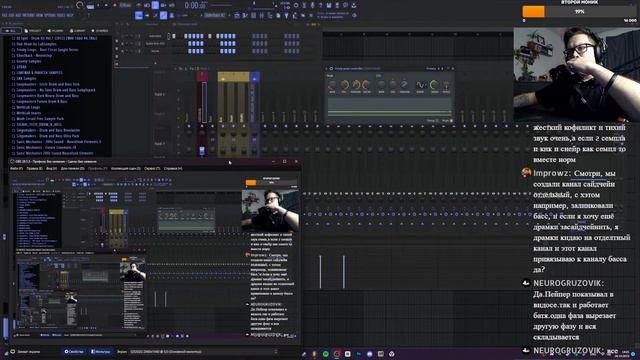Switch browser to the STARRED tab
This screenshot has height=360, width=640.
[100, 31]
